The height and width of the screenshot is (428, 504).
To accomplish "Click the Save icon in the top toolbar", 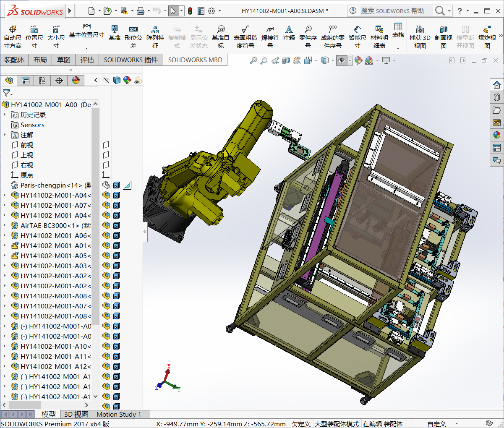I will 124,11.
